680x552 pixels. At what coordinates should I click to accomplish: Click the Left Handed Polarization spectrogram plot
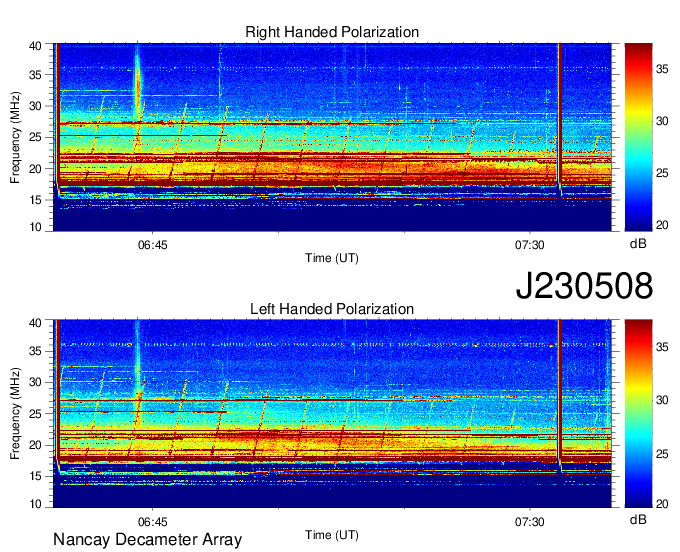click(x=332, y=414)
